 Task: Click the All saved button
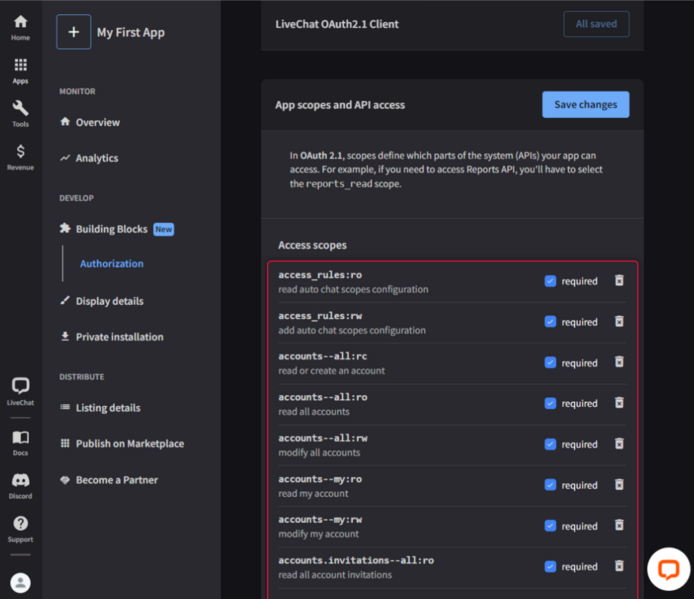click(596, 24)
